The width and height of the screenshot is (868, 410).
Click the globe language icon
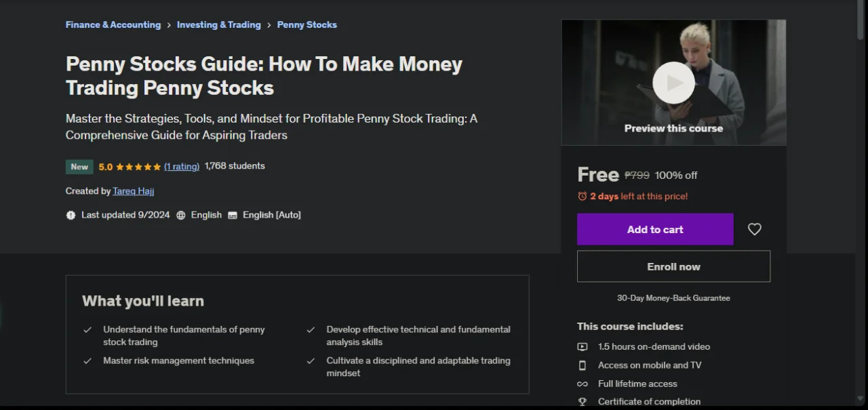click(x=181, y=215)
